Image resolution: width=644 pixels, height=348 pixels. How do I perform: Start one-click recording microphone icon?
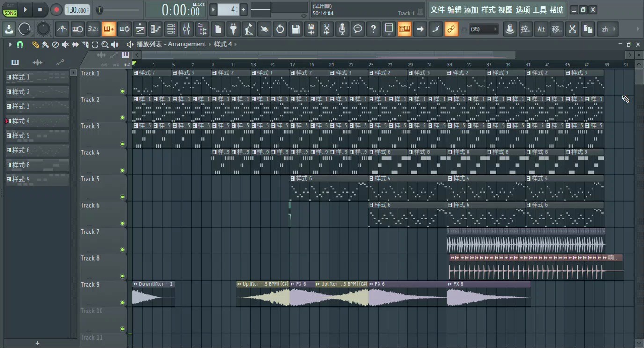pos(342,29)
